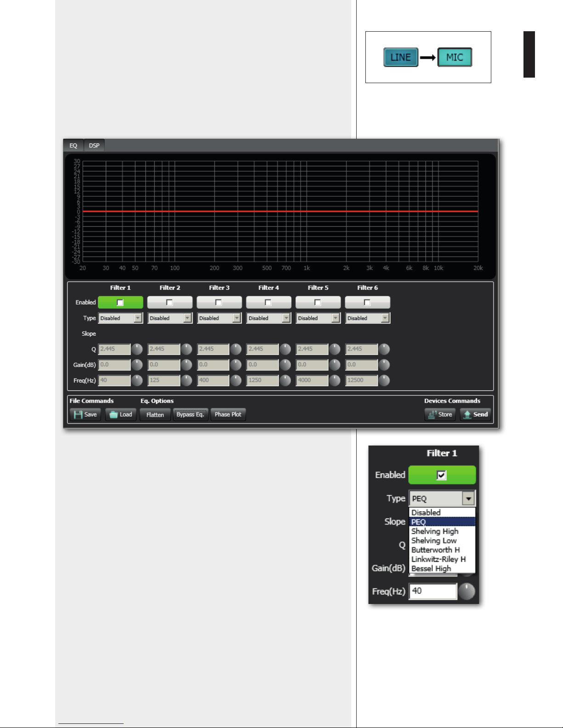This screenshot has width=563, height=728.
Task: Click the Filter 1 Freq knob
Action: pos(137,380)
